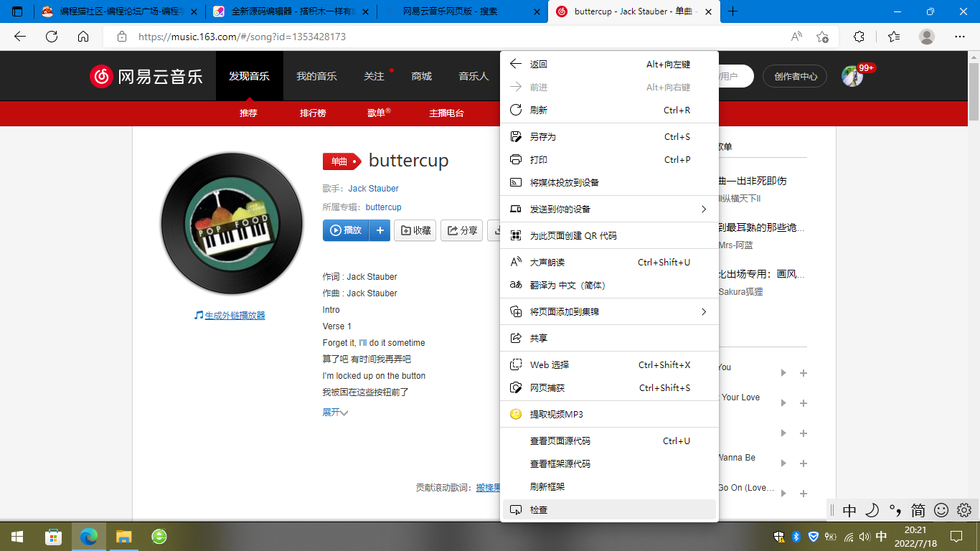Click the 生成外链播放器 link
980x551 pixels.
pos(235,316)
